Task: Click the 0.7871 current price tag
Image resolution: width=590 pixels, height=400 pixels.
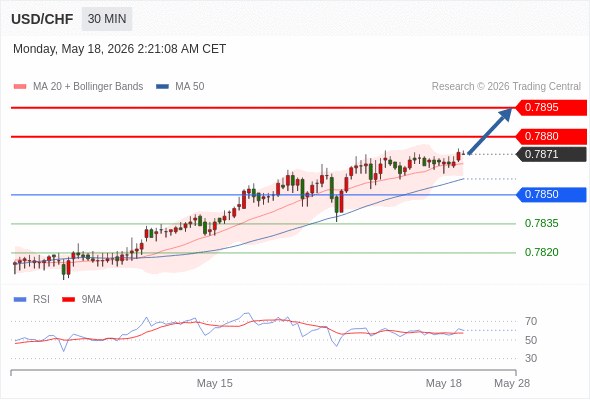Action: coord(551,154)
